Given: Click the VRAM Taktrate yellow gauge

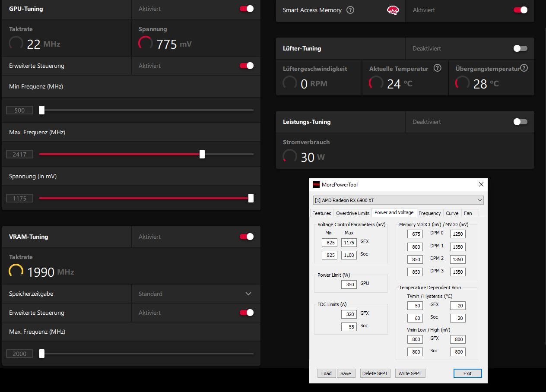Looking at the screenshot, I should click(16, 271).
